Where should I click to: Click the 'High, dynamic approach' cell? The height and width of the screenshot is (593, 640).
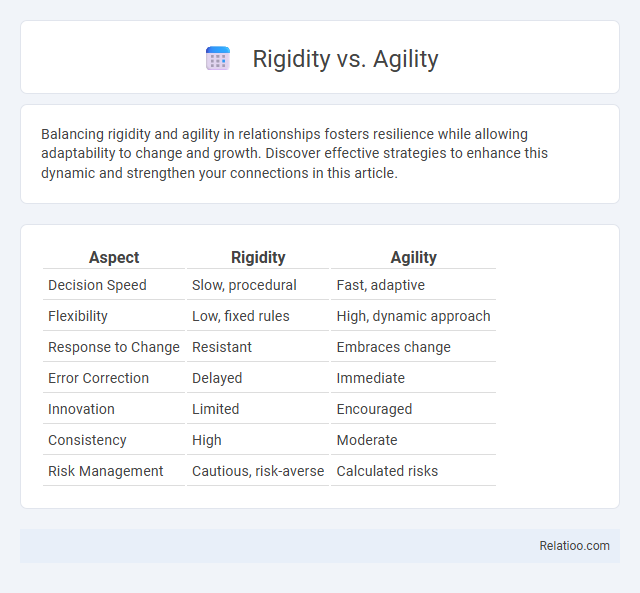pos(413,316)
